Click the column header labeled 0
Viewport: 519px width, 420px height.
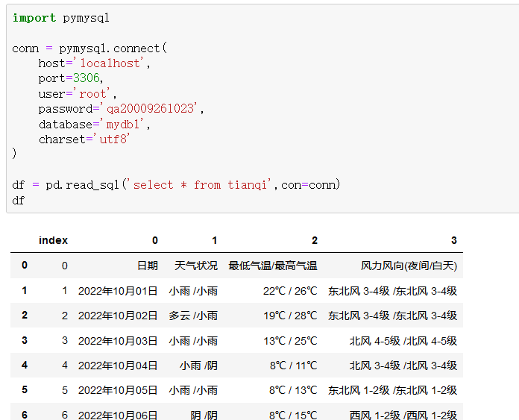coord(155,240)
